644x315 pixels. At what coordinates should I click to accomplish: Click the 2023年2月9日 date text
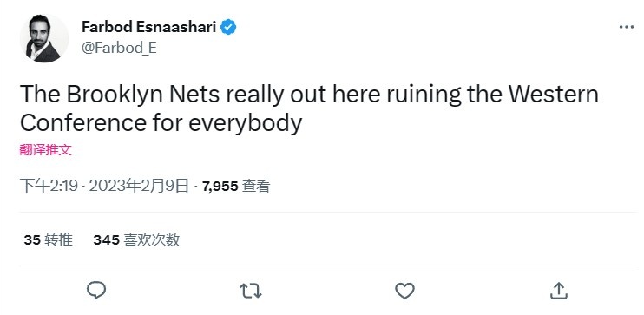coord(139,187)
